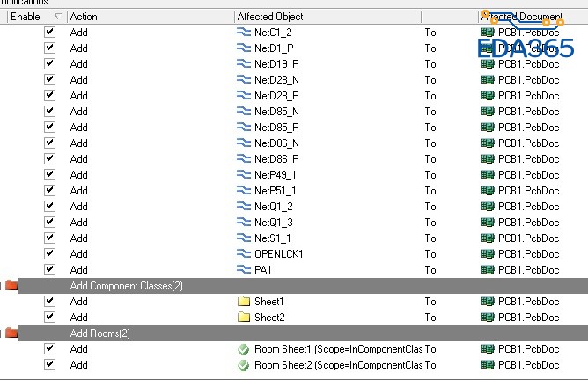Image resolution: width=588 pixels, height=380 pixels.
Task: Click the PCB document icon in NetD19_P row
Action: [487, 63]
